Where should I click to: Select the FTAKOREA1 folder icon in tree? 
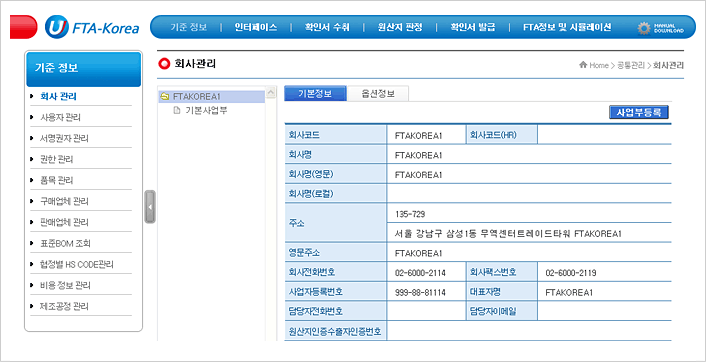(x=165, y=96)
